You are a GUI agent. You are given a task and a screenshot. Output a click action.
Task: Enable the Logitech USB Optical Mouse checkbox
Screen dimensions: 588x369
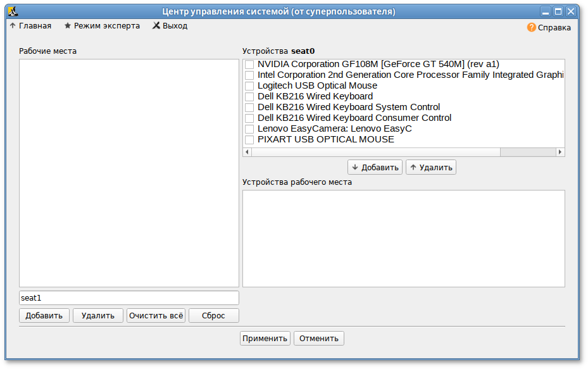(250, 86)
